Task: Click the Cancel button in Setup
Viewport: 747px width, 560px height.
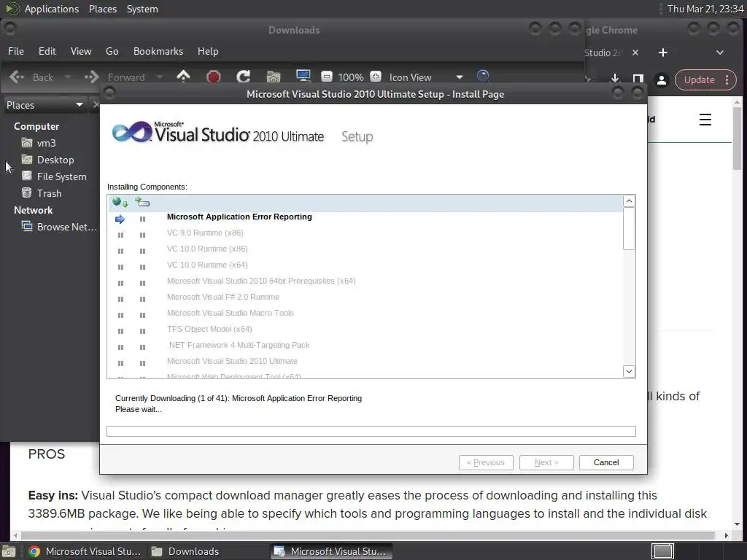Action: tap(606, 462)
